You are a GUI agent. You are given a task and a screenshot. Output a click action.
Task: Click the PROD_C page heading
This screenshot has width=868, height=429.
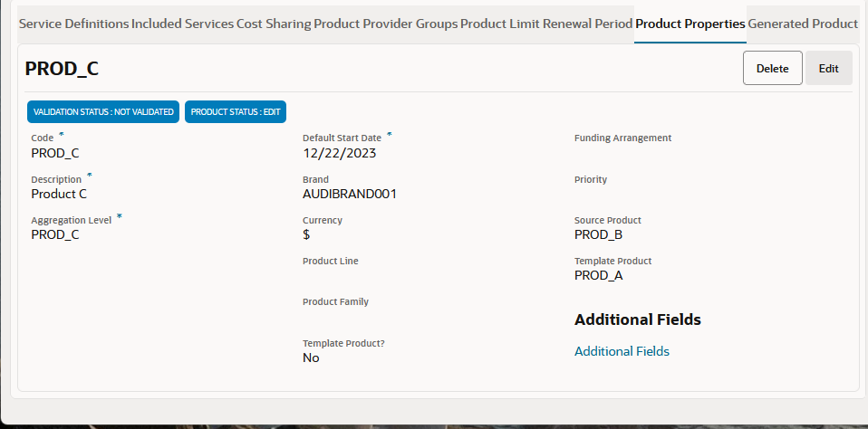(x=62, y=69)
